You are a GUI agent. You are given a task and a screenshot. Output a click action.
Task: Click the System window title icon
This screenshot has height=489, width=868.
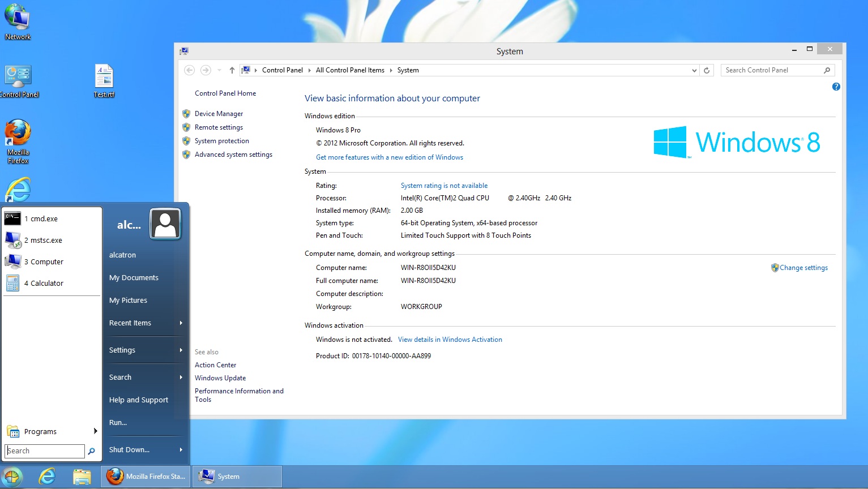point(184,51)
